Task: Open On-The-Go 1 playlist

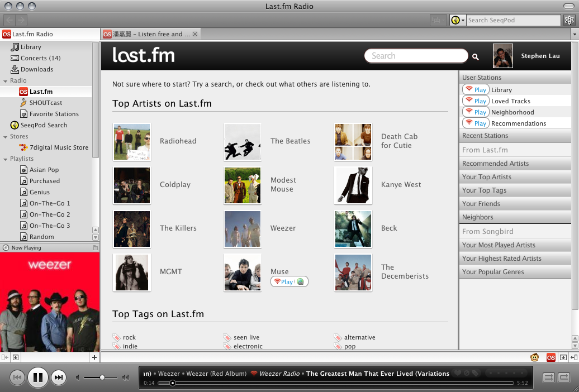Action: tap(45, 203)
